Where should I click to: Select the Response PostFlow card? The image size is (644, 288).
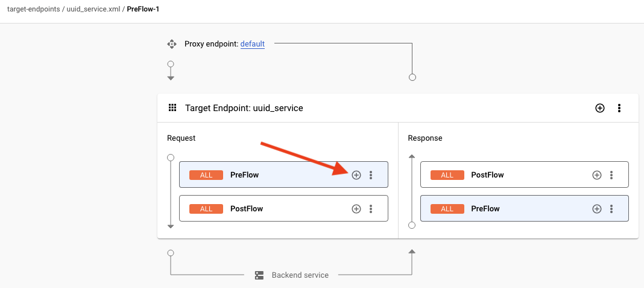click(525, 174)
